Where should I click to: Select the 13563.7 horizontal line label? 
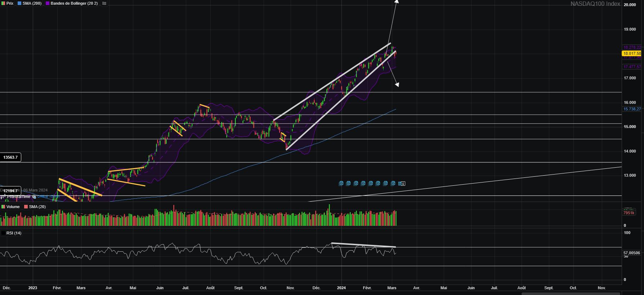[10, 157]
